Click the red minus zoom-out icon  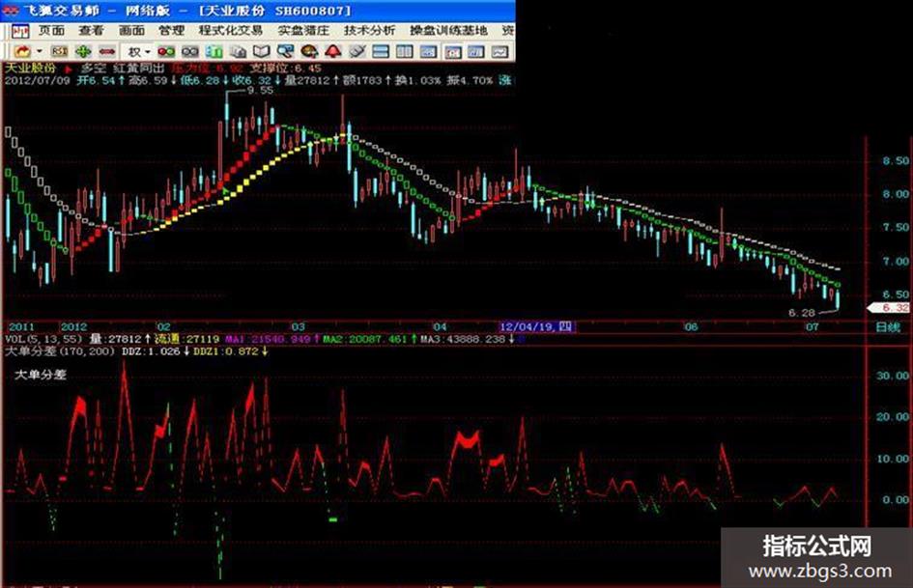click(107, 52)
